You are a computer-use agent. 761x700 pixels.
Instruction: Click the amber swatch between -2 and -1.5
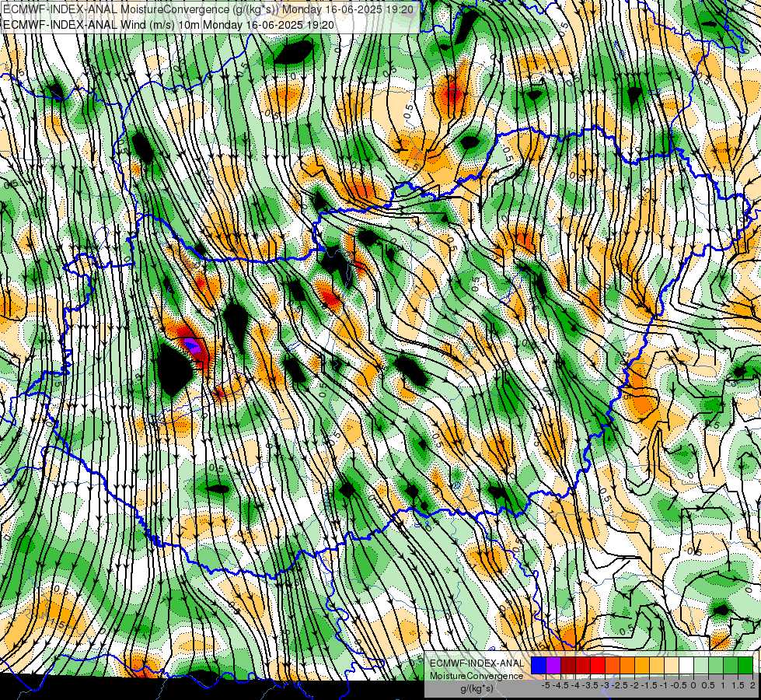(x=642, y=666)
